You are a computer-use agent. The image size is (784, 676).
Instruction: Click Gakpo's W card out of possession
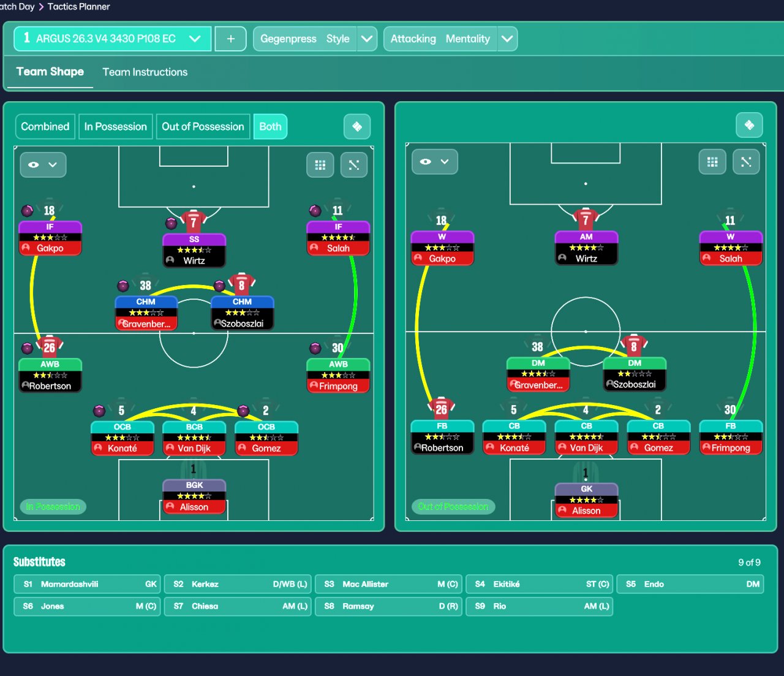click(442, 248)
